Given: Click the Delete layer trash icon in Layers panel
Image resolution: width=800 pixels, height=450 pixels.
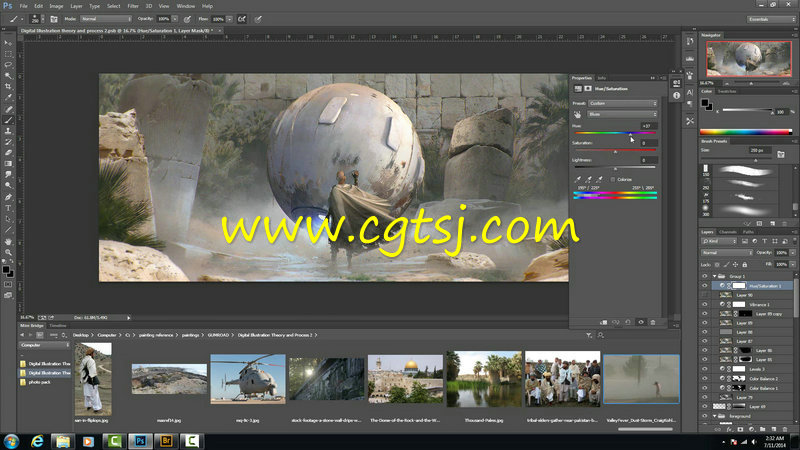Looking at the screenshot, I should click(x=785, y=430).
